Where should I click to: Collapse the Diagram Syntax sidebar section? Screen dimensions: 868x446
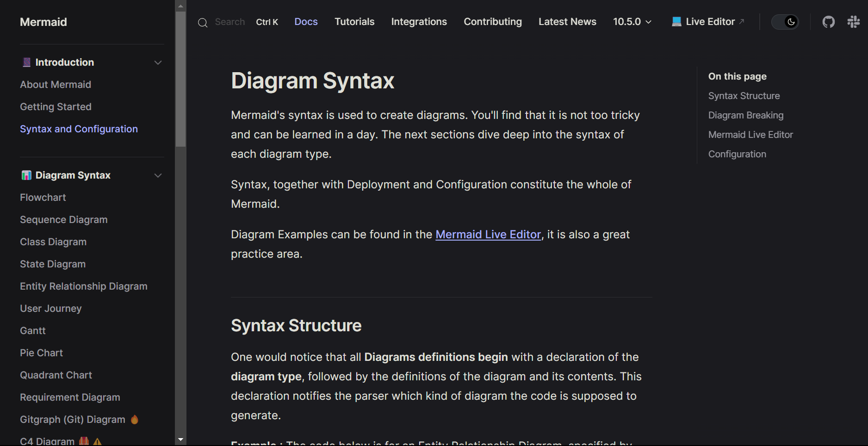(158, 175)
